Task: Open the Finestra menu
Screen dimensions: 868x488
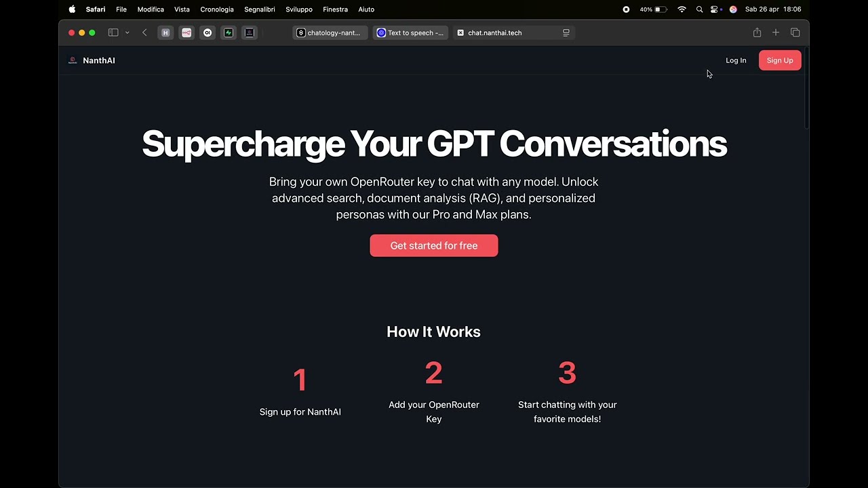Action: pyautogui.click(x=335, y=9)
